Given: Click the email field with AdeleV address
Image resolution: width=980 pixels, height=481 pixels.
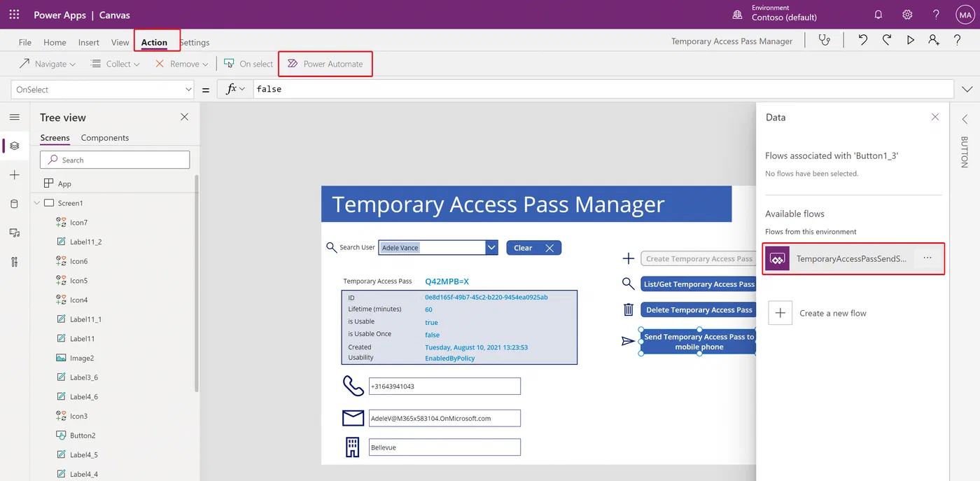Looking at the screenshot, I should pyautogui.click(x=444, y=418).
